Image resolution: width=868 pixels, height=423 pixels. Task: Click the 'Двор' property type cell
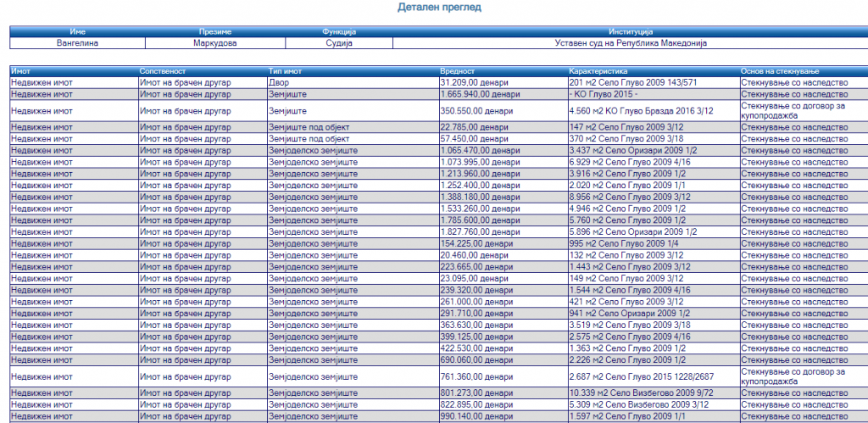278,82
